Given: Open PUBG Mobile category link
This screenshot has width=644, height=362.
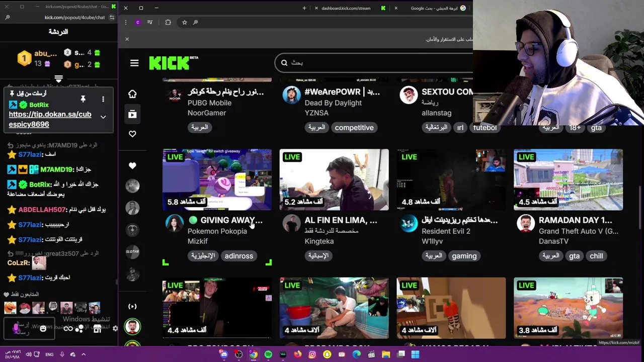Looking at the screenshot, I should coord(209,103).
